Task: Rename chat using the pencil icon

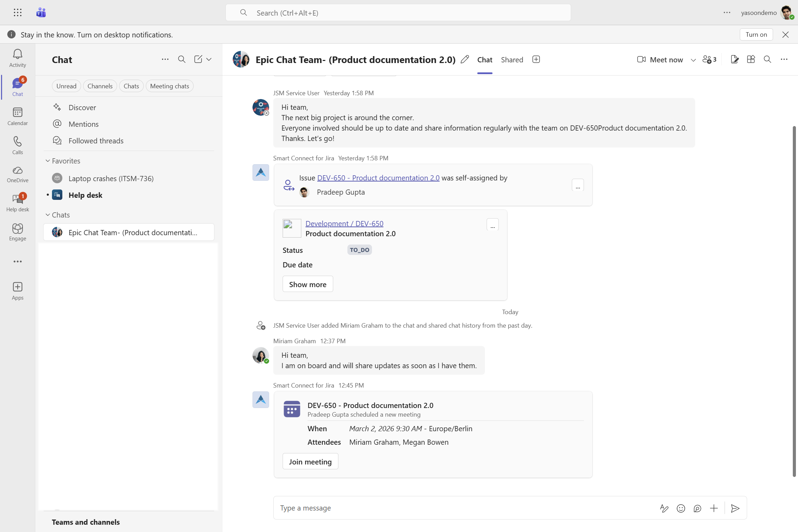Action: tap(465, 60)
